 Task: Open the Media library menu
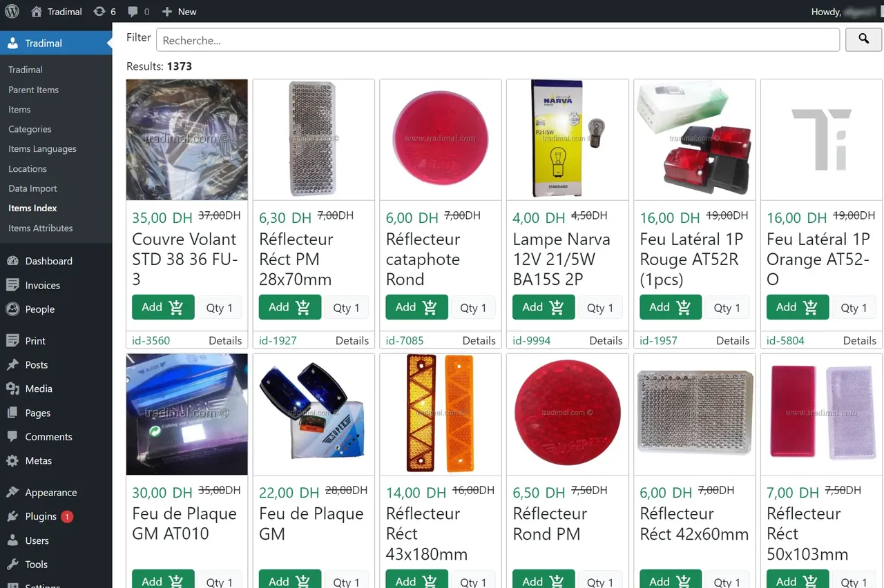pyautogui.click(x=38, y=389)
